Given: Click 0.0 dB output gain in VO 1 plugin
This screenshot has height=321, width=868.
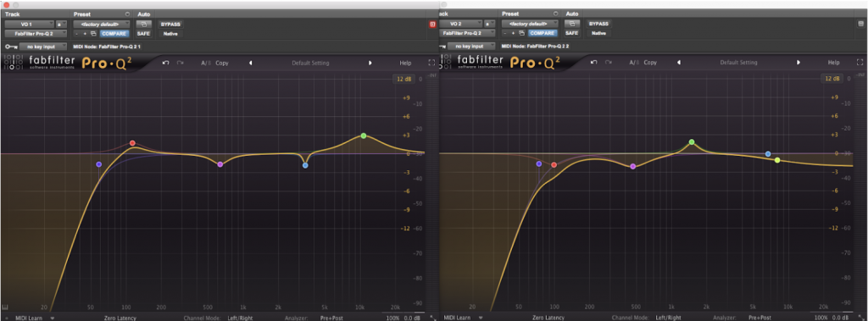Looking at the screenshot, I should pyautogui.click(x=412, y=318).
